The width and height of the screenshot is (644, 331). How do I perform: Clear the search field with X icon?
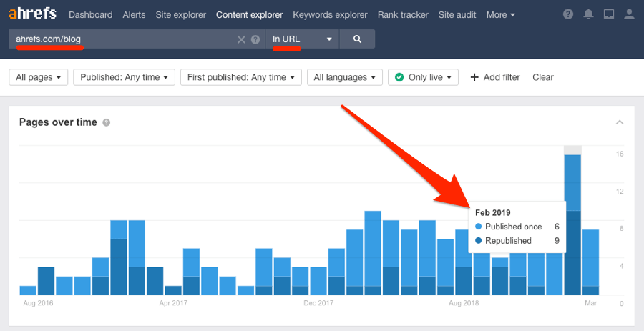point(241,39)
